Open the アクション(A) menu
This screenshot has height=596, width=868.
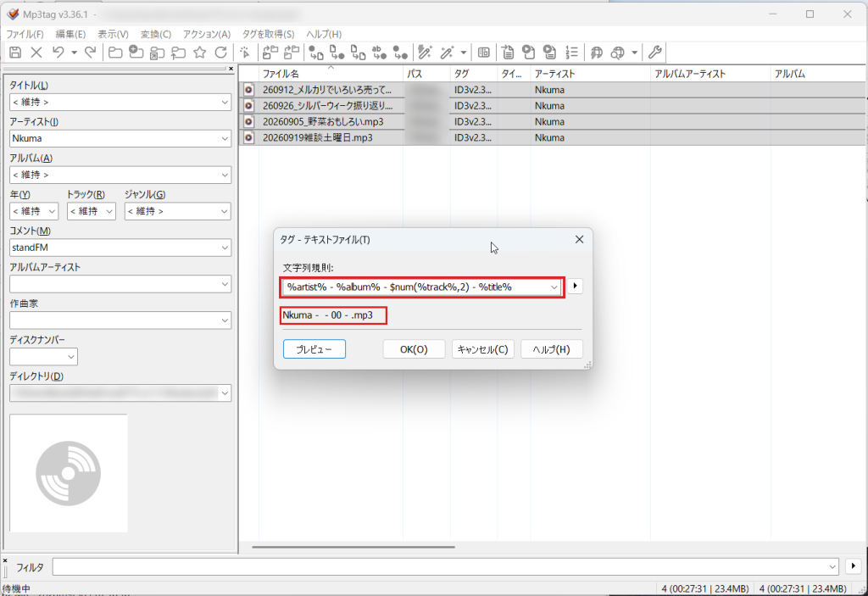coord(207,35)
